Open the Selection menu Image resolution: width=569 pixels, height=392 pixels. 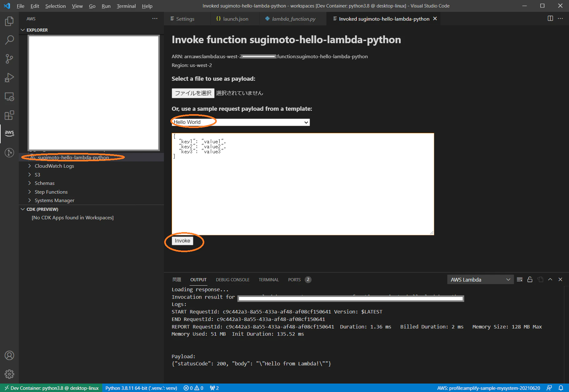point(55,6)
